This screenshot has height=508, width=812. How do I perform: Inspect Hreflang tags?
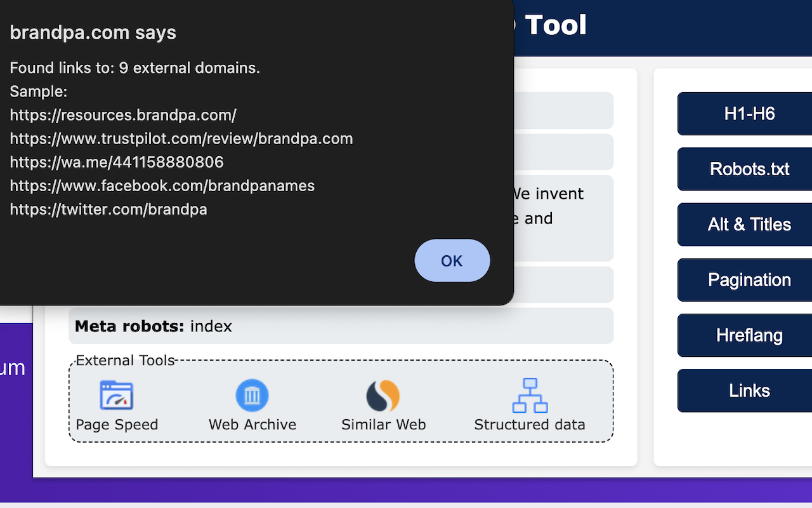750,335
